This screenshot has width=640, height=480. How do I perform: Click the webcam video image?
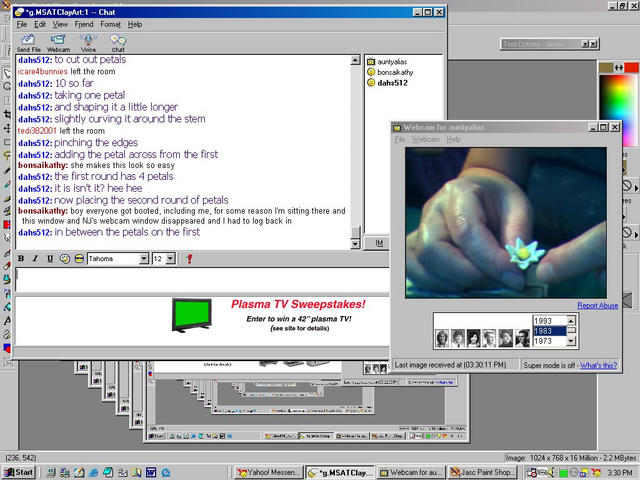[506, 223]
